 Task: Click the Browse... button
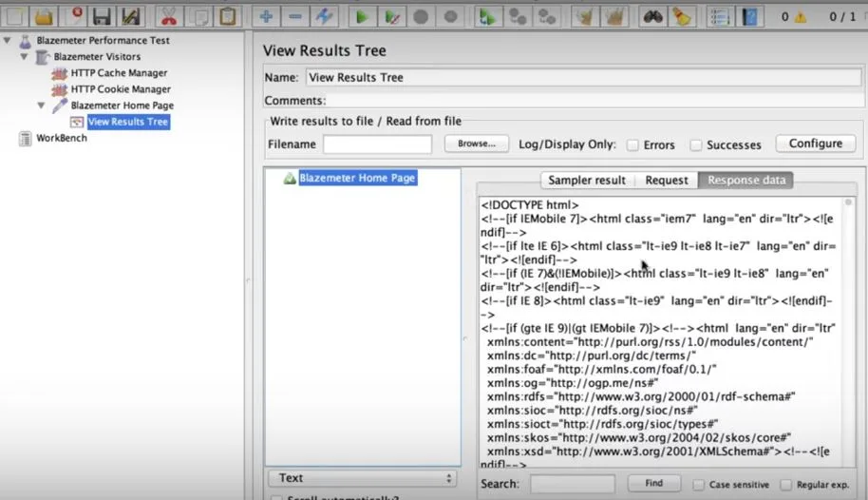(x=477, y=144)
